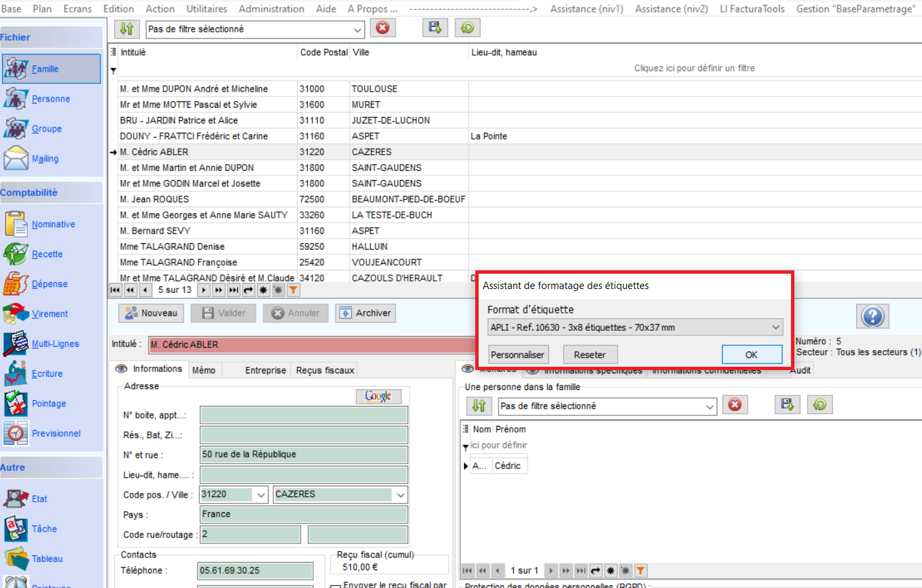
Task: Switch to the Reçus fiscaux tab
Action: tap(325, 370)
